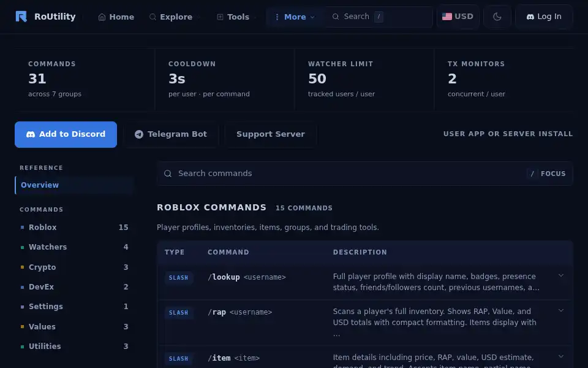Jump to Utilities commands section
Image resolution: width=588 pixels, height=368 pixels.
click(74, 346)
